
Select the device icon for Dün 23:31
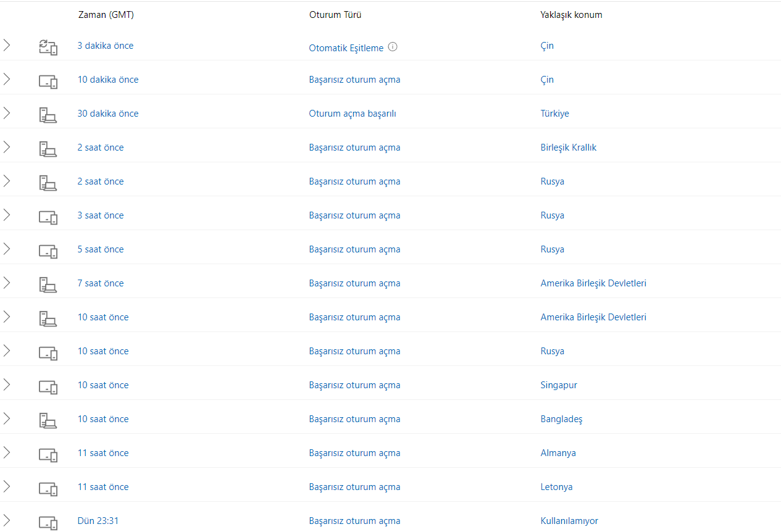pos(48,522)
